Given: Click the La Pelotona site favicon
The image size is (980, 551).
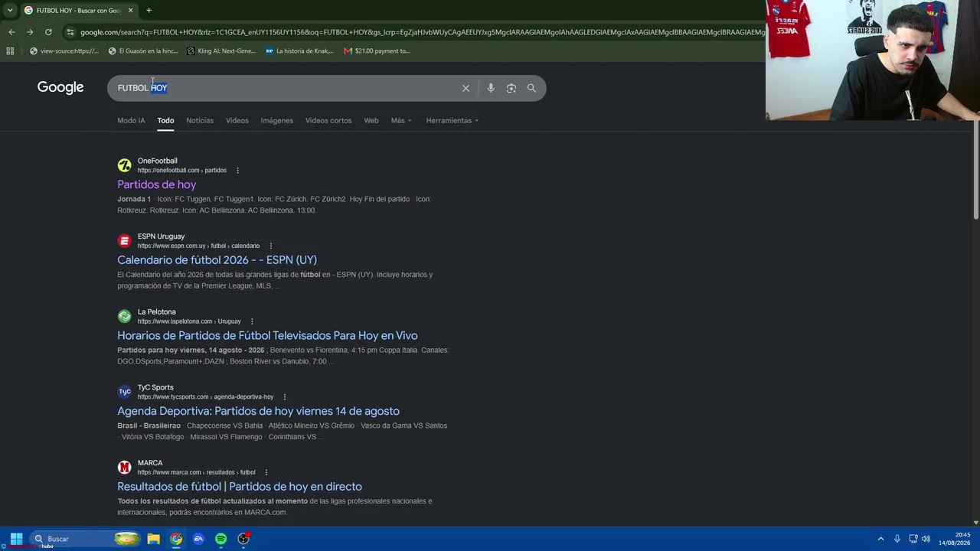Looking at the screenshot, I should (124, 316).
